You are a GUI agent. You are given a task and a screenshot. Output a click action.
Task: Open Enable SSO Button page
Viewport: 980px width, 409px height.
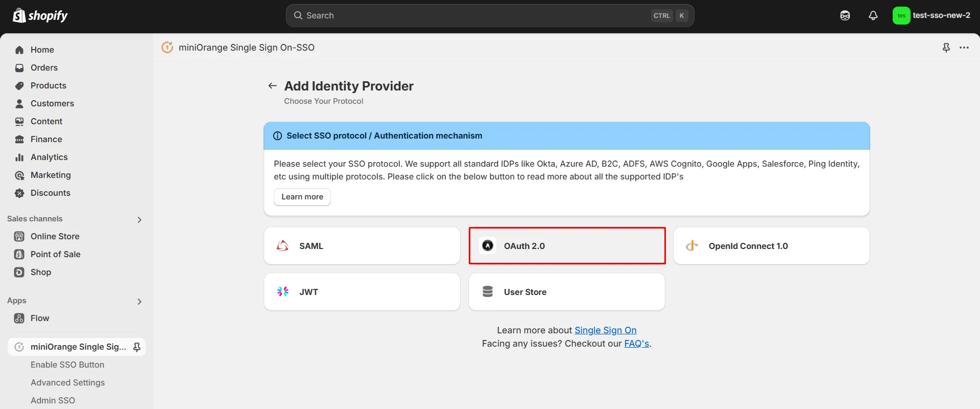click(x=67, y=365)
